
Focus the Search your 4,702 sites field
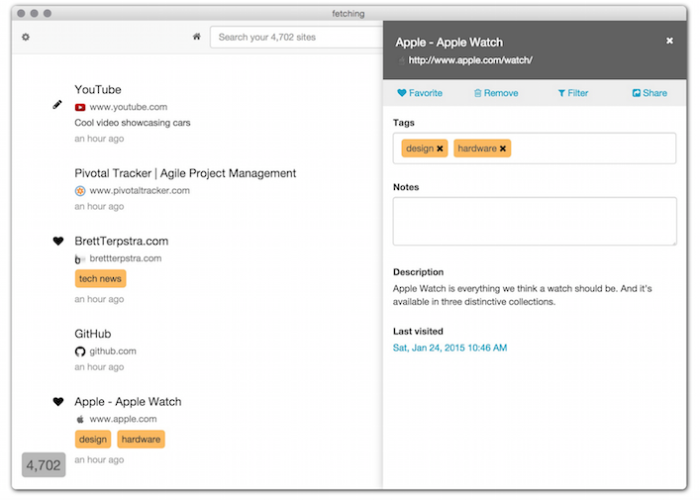pyautogui.click(x=296, y=37)
